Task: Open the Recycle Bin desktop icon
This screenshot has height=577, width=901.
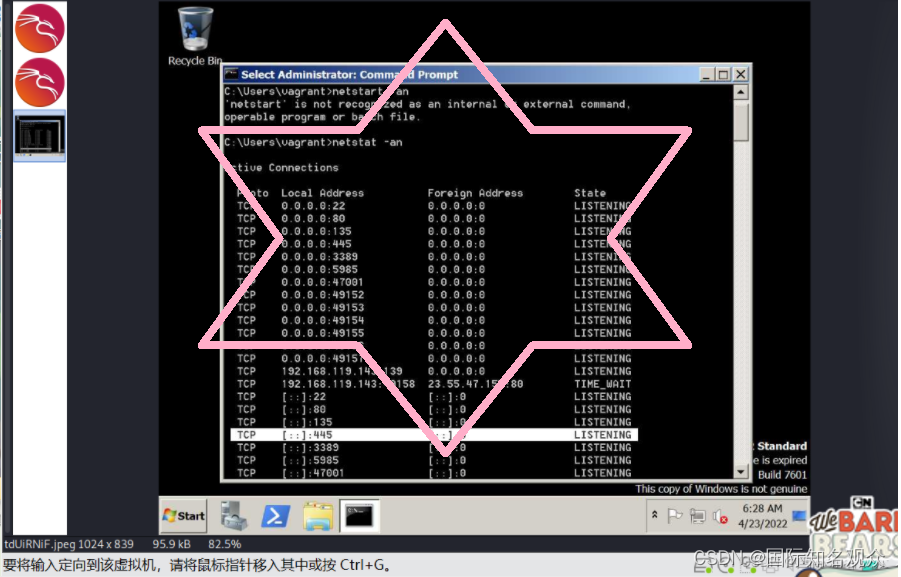Action: [x=195, y=36]
